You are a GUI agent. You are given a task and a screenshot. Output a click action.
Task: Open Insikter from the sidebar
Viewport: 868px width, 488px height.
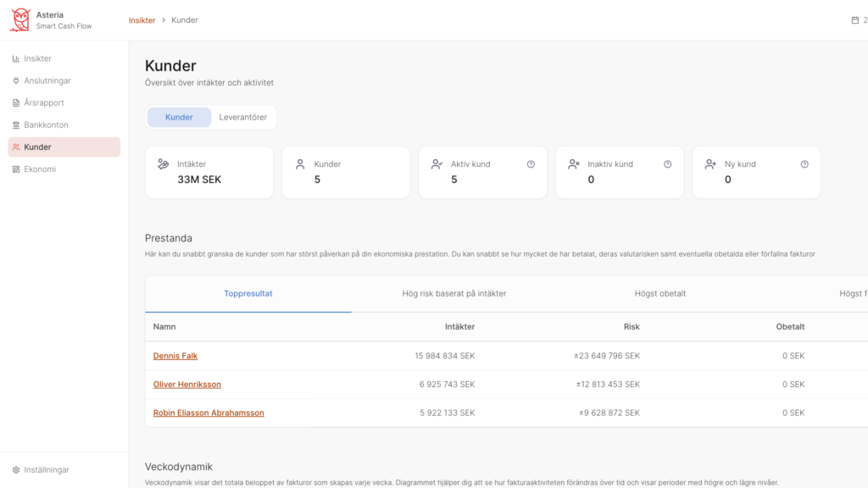[x=37, y=58]
